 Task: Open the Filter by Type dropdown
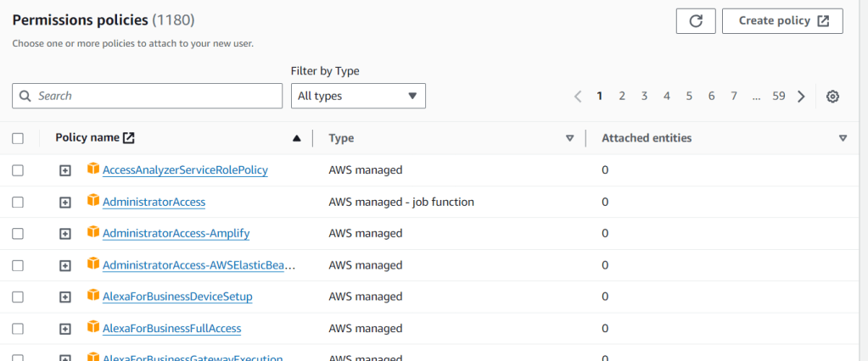coord(358,96)
